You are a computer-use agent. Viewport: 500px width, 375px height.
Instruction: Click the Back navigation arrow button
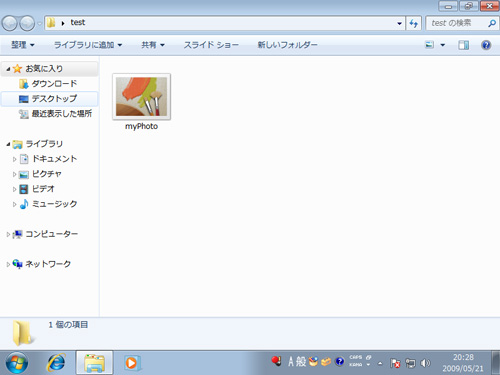pos(9,23)
